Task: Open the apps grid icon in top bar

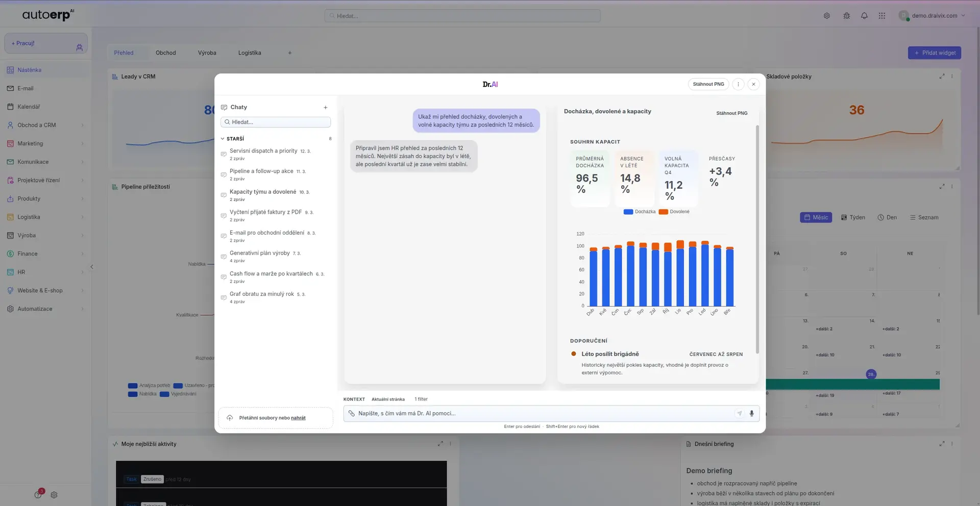Action: [x=881, y=16]
